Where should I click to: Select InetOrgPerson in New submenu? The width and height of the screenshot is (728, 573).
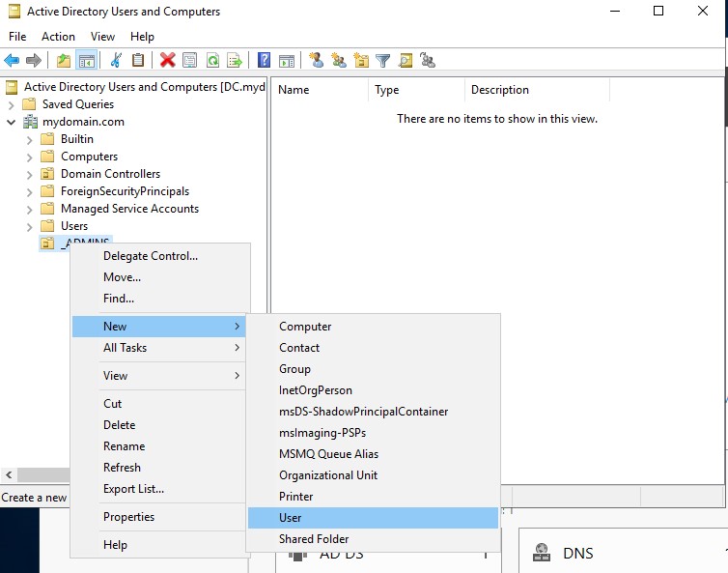(374, 390)
